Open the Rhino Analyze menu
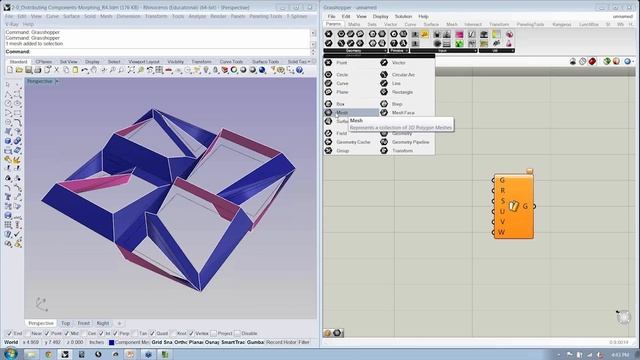 (197, 16)
